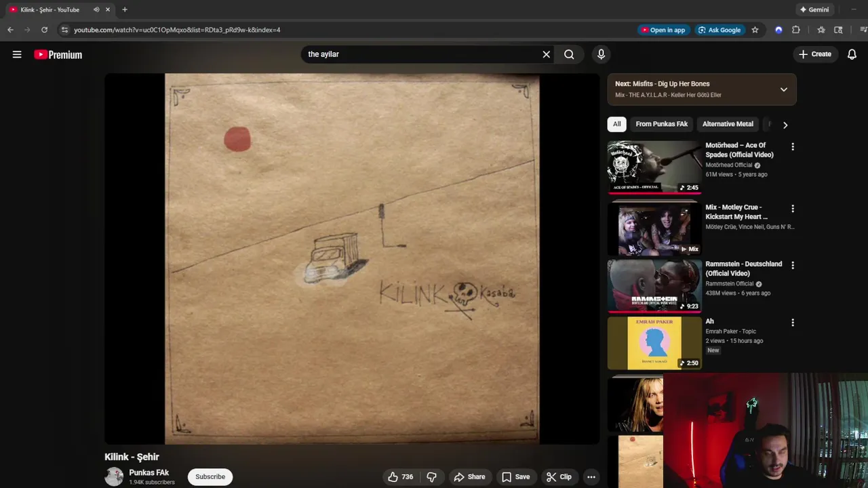Share the Kilink - Şehir video
The height and width of the screenshot is (488, 868).
point(469,477)
